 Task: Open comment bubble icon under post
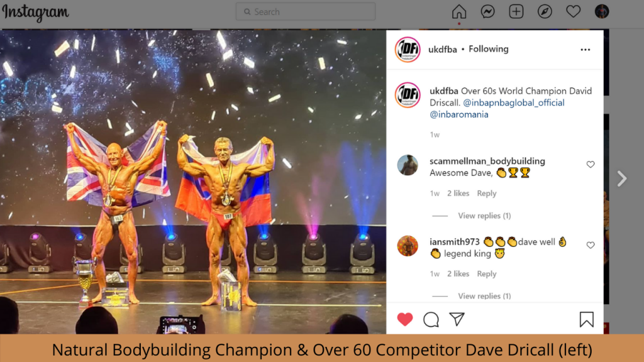click(431, 319)
